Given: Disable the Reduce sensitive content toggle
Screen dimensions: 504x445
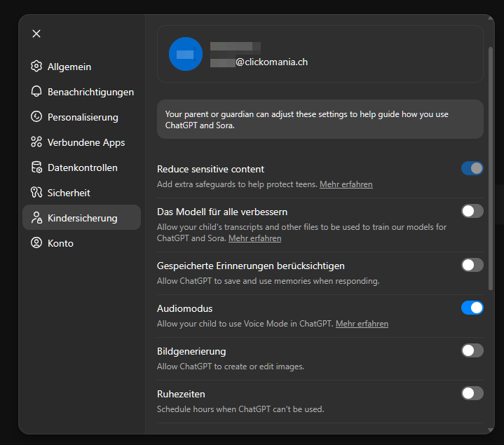Looking at the screenshot, I should [x=472, y=168].
